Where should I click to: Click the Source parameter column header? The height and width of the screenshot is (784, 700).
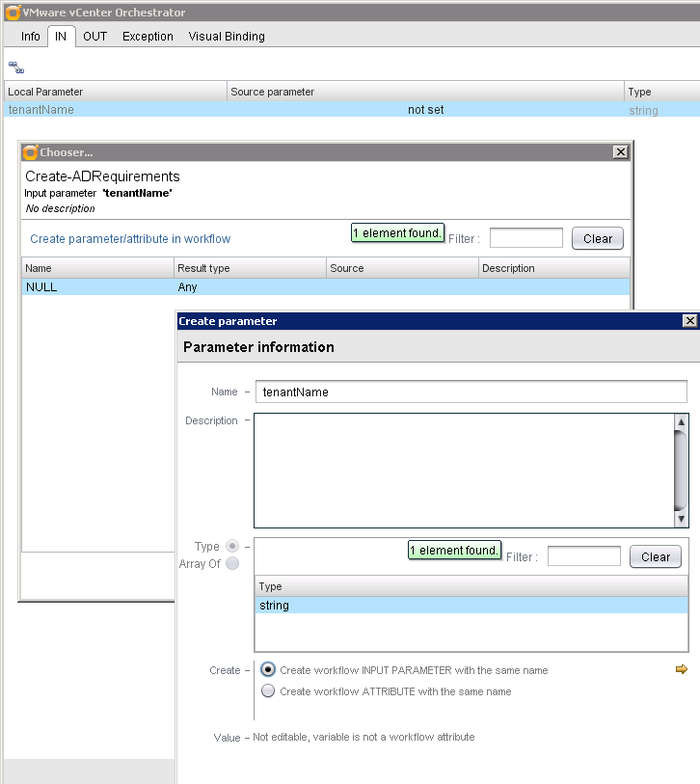pyautogui.click(x=425, y=92)
